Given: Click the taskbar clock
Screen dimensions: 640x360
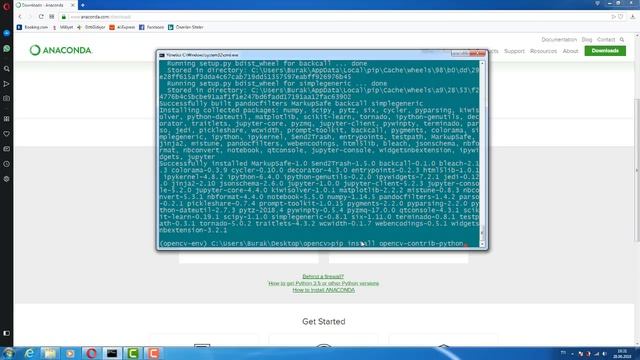Looking at the screenshot, I should click(x=622, y=353).
